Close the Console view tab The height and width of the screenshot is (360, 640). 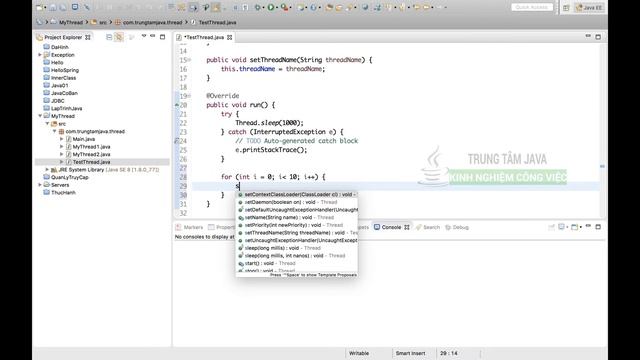(x=407, y=227)
